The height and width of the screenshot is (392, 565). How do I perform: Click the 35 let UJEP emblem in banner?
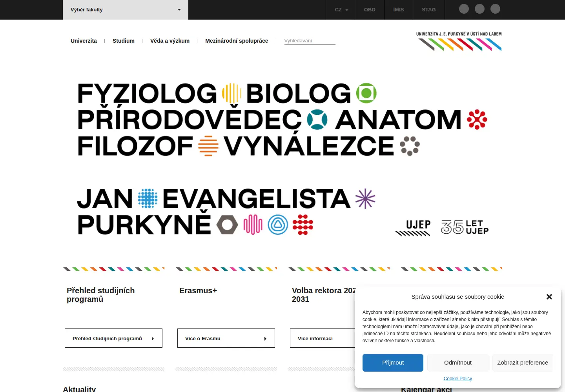(x=465, y=227)
